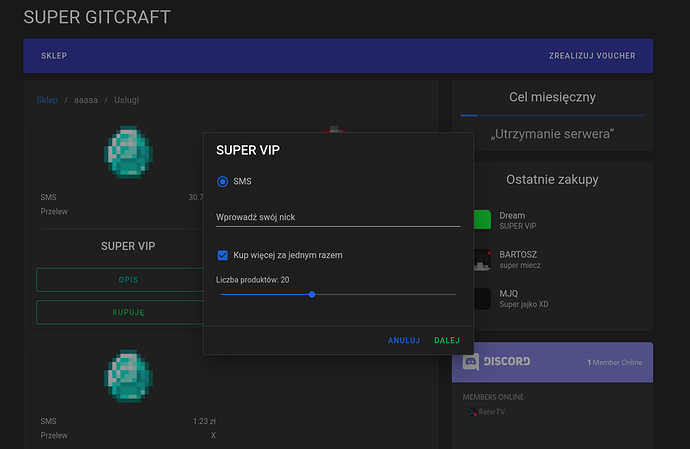The width and height of the screenshot is (690, 449).
Task: Open the SKLEP menu item
Action: pos(54,56)
